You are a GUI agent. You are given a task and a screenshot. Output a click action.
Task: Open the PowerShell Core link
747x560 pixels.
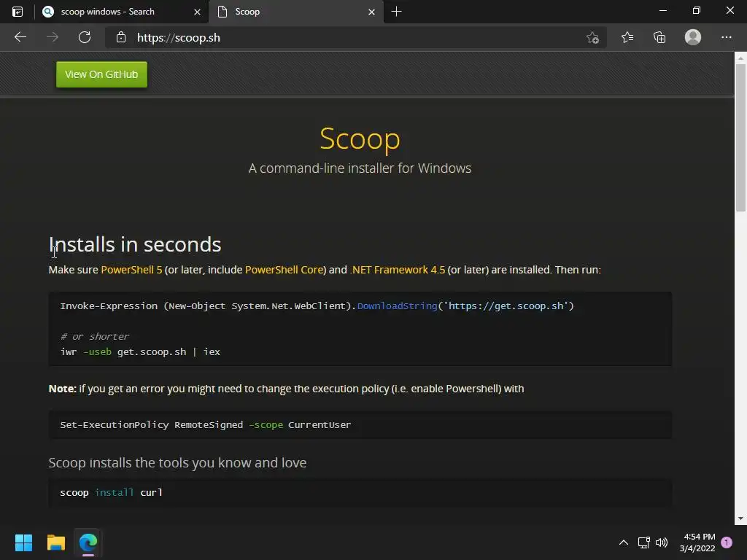tap(284, 270)
